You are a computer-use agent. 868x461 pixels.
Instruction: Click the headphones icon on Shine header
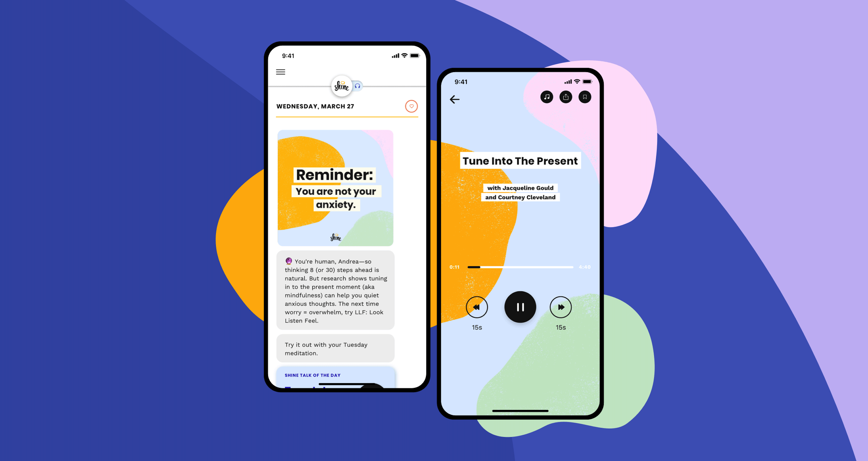click(357, 87)
